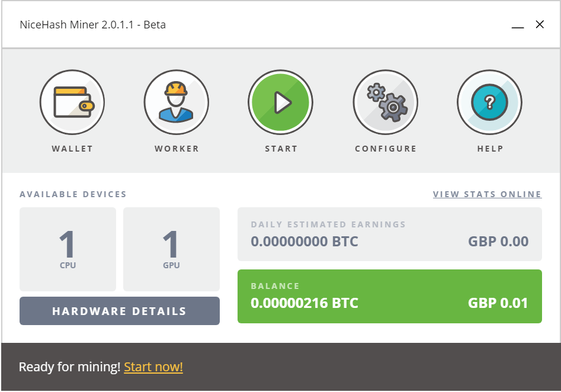Click the 0.00000000 BTC earnings value
The width and height of the screenshot is (561, 392).
tap(304, 242)
